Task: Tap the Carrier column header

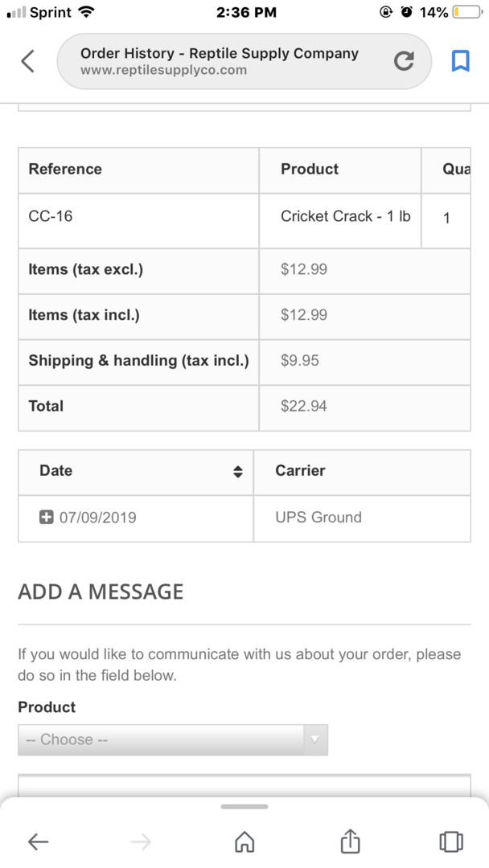Action: click(300, 471)
